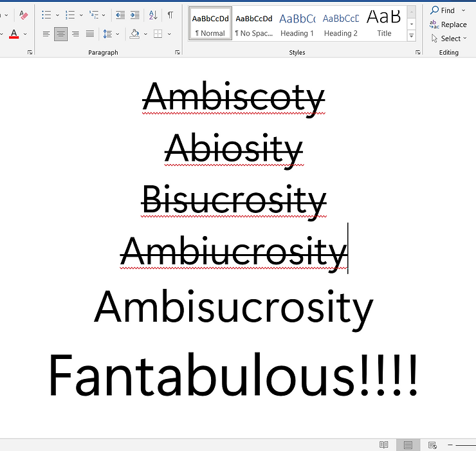Open Shading color dropdown arrow
This screenshot has height=451, width=476.
tap(145, 34)
